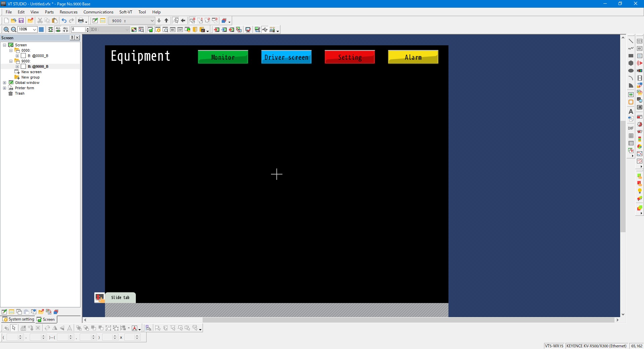Toggle the checkbox beside B: @9000_B
The image size is (644, 349).
tap(23, 66)
